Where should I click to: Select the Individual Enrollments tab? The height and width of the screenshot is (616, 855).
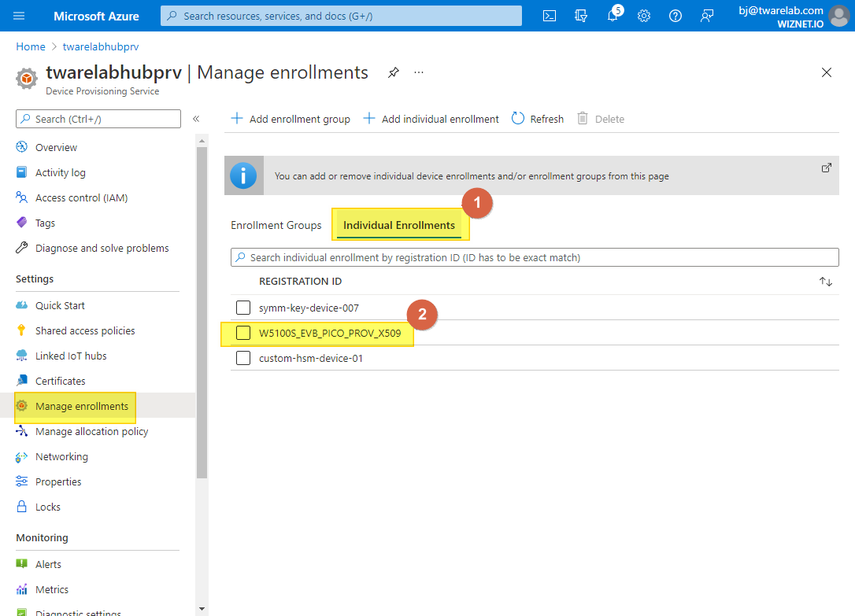pyautogui.click(x=399, y=225)
